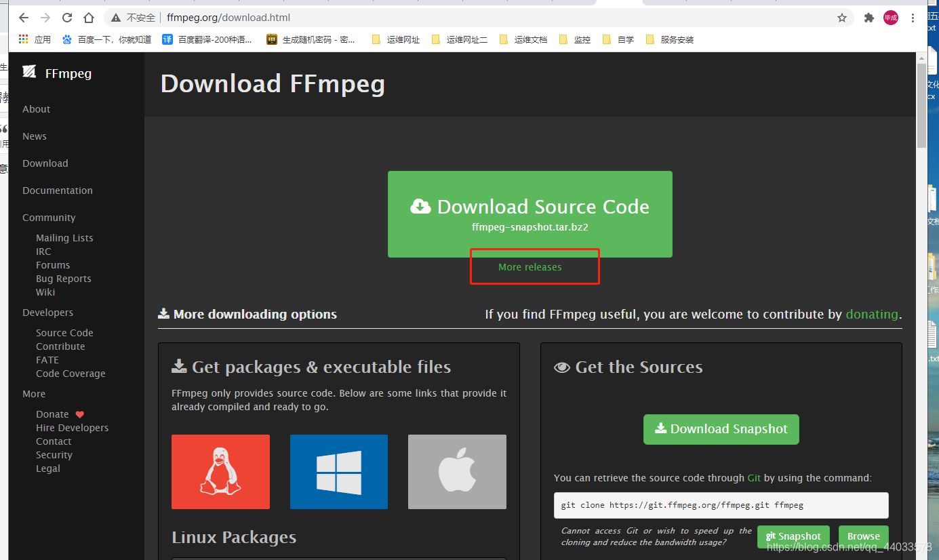
Task: Open Developers in the sidebar
Action: (x=47, y=313)
